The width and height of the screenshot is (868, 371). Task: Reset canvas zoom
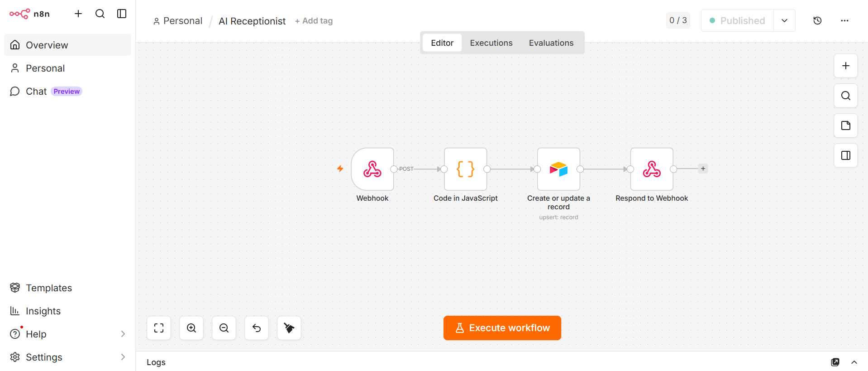pyautogui.click(x=257, y=328)
